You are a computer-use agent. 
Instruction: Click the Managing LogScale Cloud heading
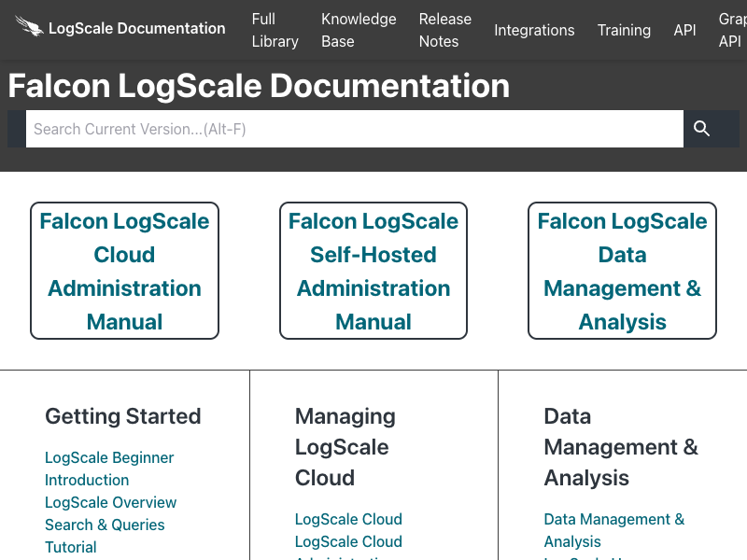coord(345,447)
